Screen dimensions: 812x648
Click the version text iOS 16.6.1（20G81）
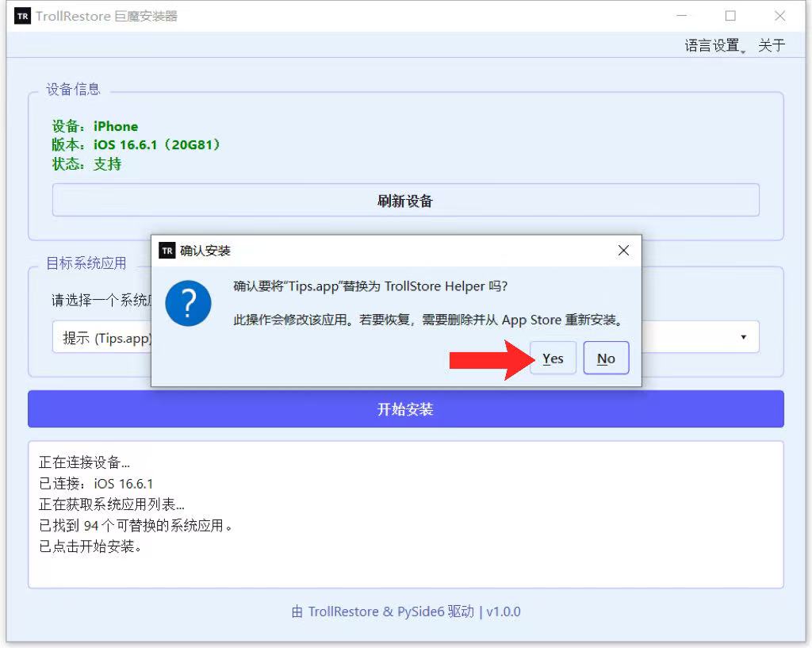pyautogui.click(x=157, y=144)
